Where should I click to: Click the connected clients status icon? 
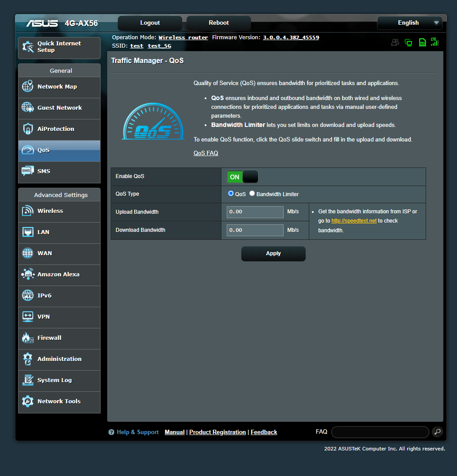(395, 42)
